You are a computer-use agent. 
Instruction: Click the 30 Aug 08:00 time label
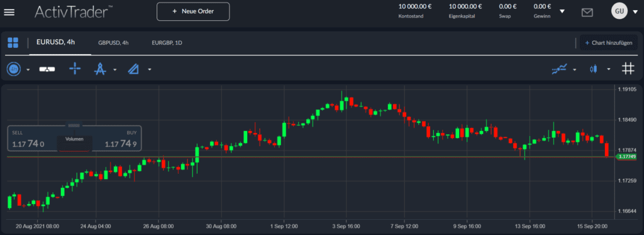(x=221, y=226)
